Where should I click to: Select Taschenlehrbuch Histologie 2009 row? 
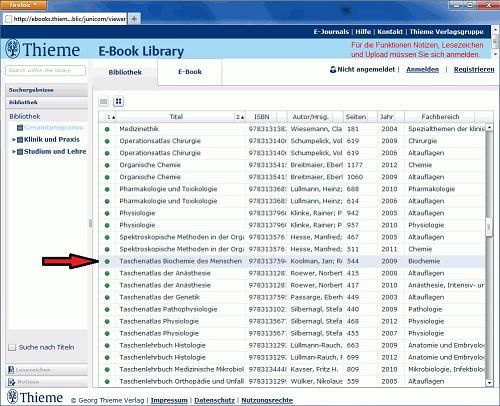tap(292, 345)
